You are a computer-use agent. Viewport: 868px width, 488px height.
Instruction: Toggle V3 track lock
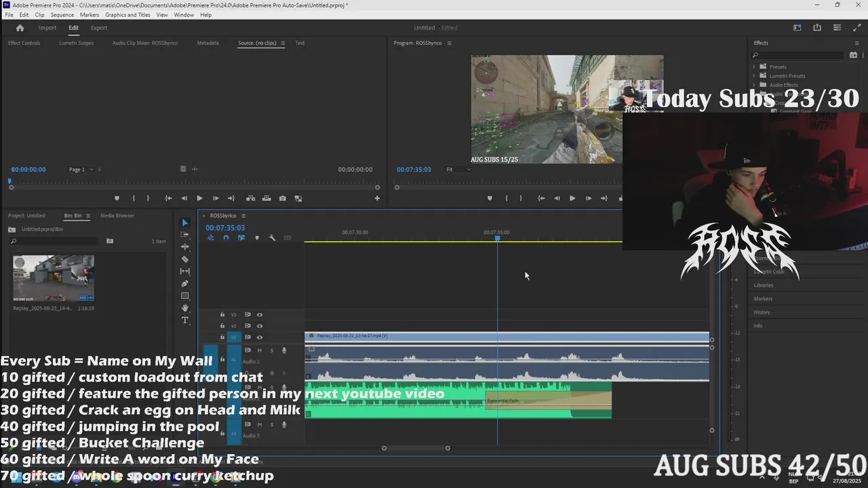point(222,314)
